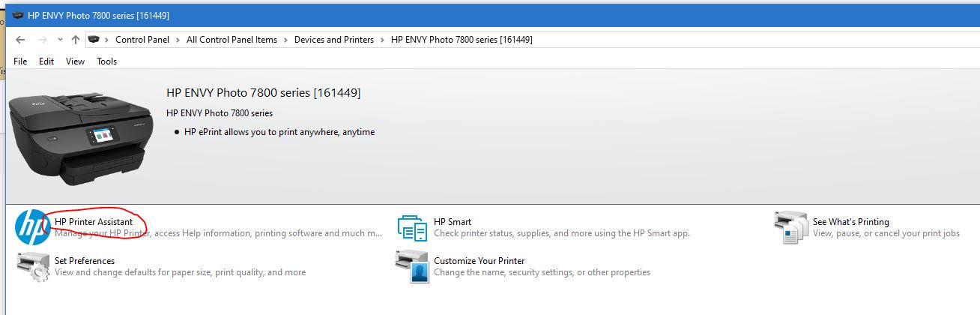Click the Back navigation arrow
Viewport: 980px width, 315px height.
click(x=20, y=40)
